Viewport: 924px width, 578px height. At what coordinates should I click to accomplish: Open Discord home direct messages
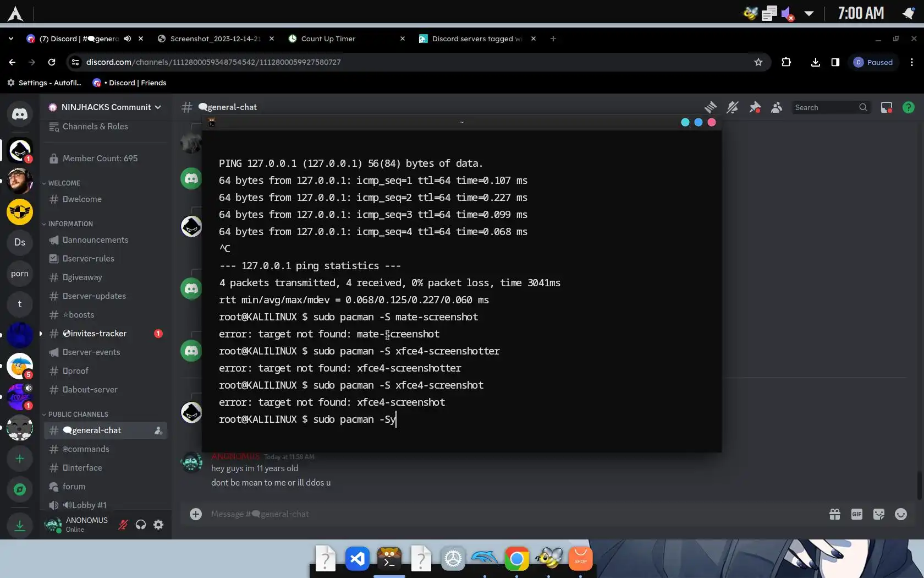pos(20,114)
